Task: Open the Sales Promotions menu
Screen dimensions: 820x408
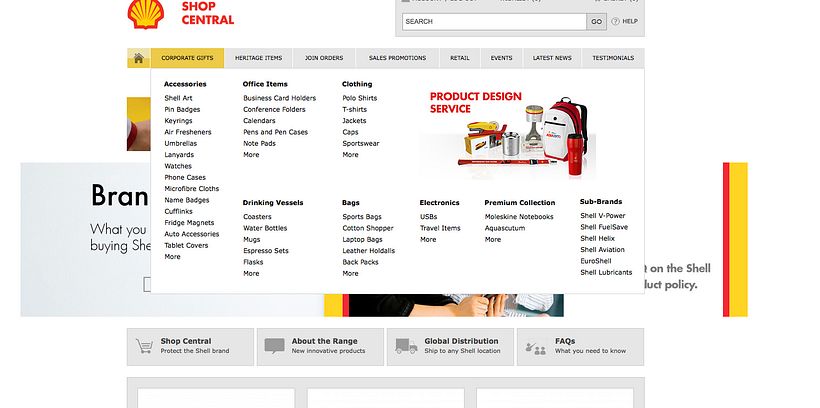Action: (x=397, y=58)
